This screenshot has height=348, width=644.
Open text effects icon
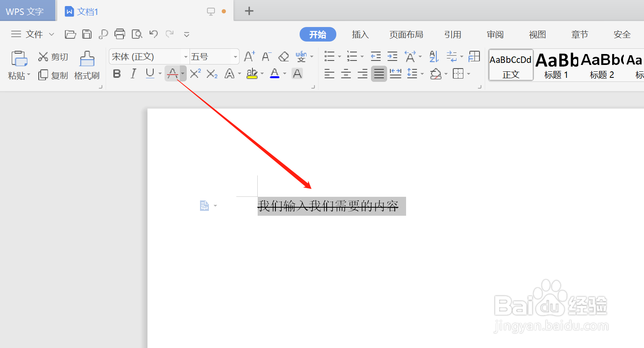click(x=229, y=73)
